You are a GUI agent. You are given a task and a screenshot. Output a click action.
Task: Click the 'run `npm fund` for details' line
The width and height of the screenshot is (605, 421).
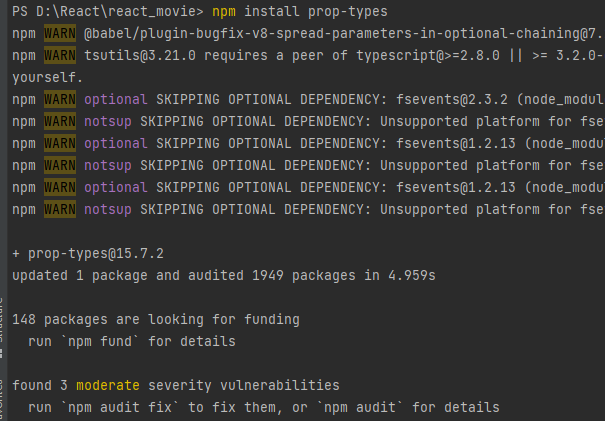(x=132, y=342)
